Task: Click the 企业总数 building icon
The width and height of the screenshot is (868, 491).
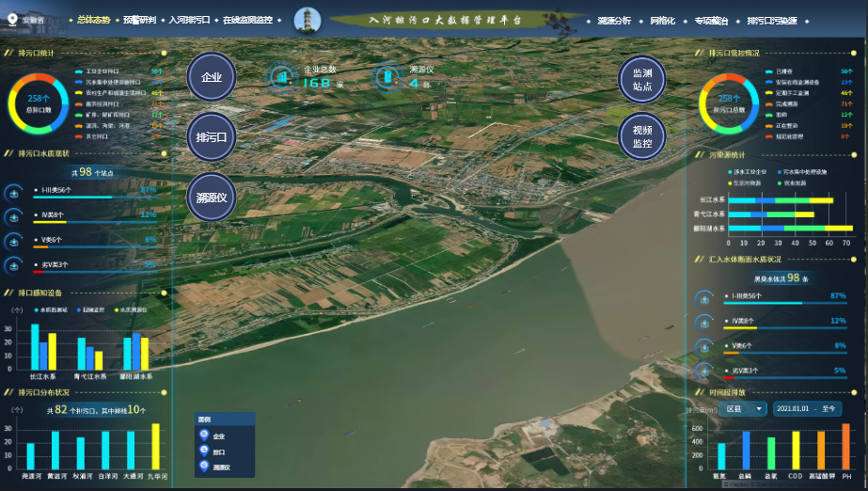Action: click(x=282, y=77)
